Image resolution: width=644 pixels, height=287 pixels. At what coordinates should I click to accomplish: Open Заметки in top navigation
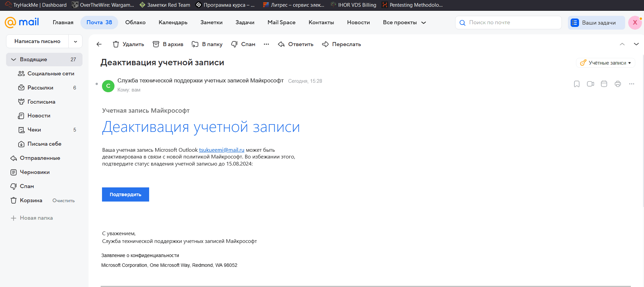point(211,23)
